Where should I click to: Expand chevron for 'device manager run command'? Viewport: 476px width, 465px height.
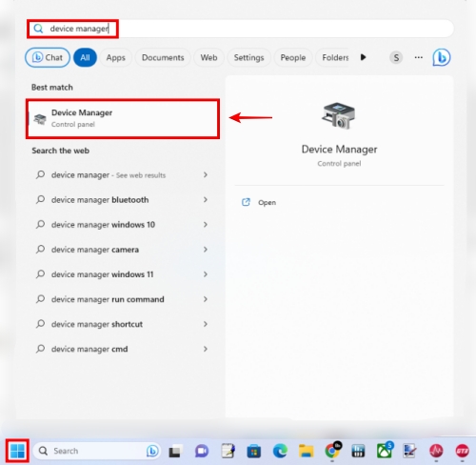(x=206, y=299)
